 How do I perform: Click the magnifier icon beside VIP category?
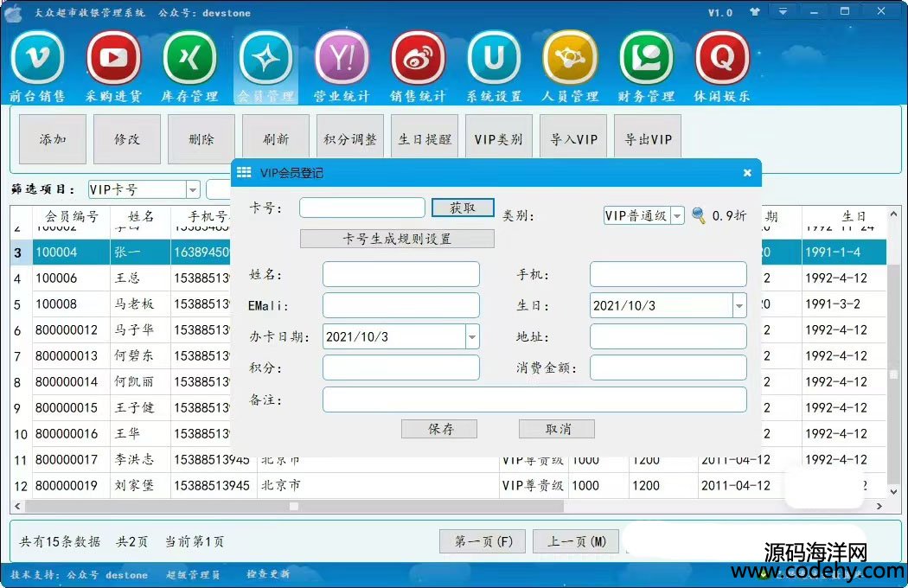point(699,216)
